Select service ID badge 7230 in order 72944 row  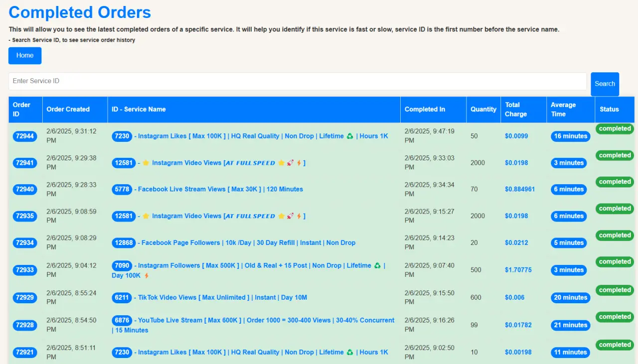click(122, 136)
